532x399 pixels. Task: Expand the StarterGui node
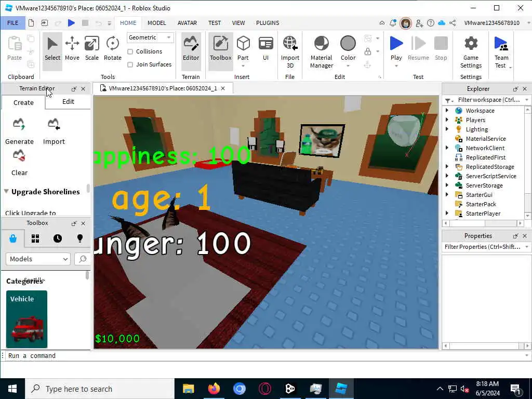tap(447, 194)
